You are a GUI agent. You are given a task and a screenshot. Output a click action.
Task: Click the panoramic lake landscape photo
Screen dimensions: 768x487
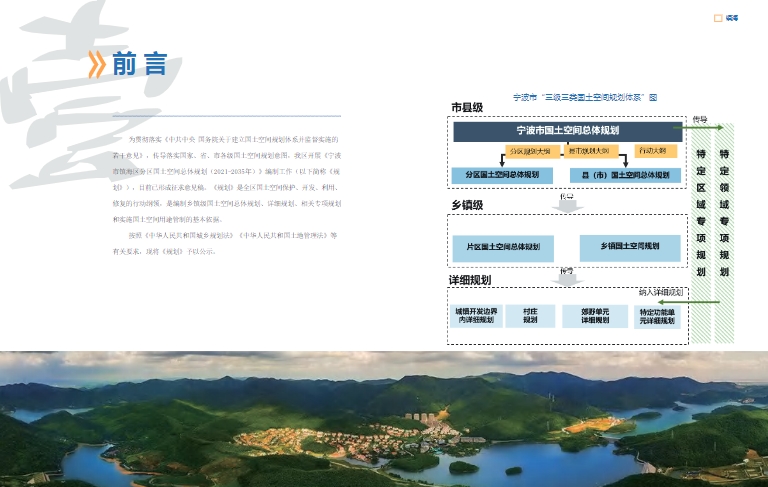(x=384, y=418)
